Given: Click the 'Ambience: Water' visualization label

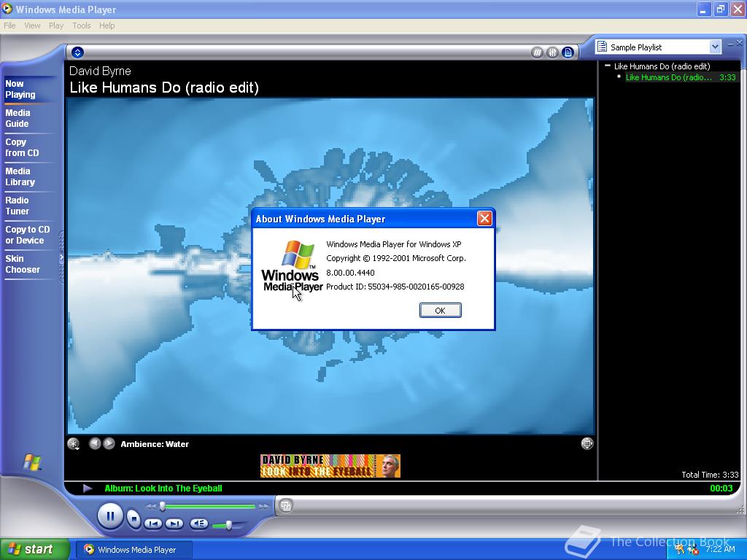Looking at the screenshot, I should (155, 444).
